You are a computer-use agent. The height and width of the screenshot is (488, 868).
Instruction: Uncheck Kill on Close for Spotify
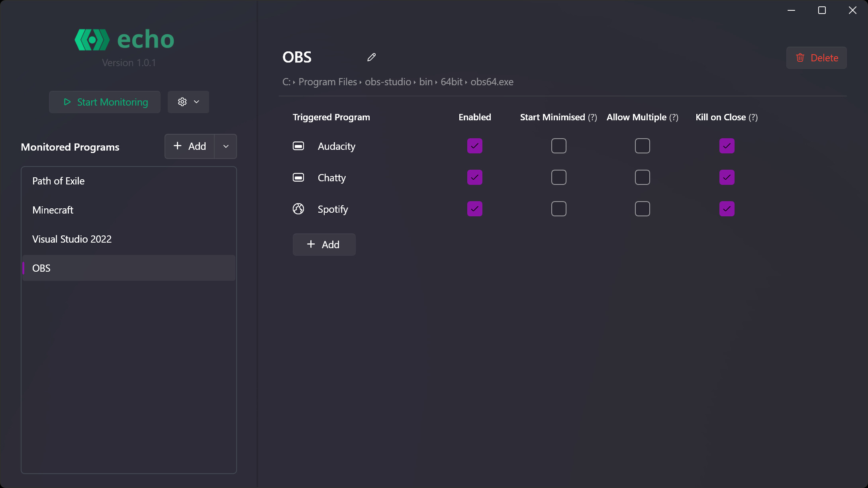point(727,208)
